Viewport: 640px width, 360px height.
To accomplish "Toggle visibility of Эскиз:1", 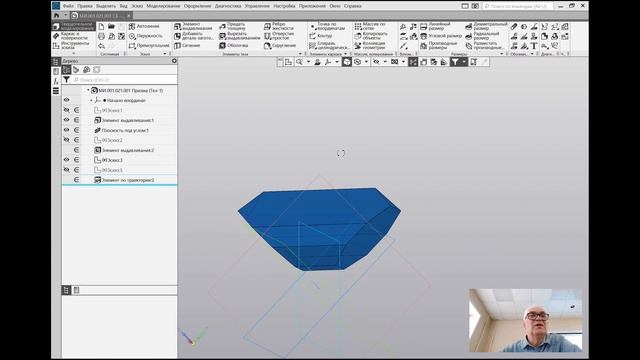I will (67, 110).
